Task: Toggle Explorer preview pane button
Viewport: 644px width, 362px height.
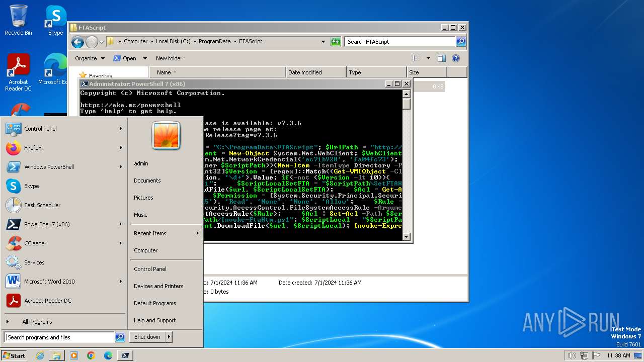Action: [441, 58]
